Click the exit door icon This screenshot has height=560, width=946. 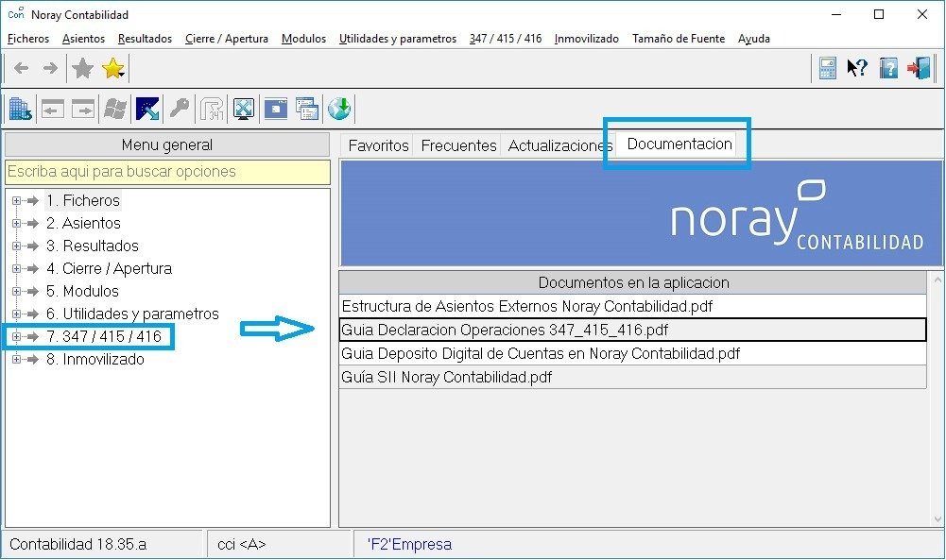[x=920, y=68]
